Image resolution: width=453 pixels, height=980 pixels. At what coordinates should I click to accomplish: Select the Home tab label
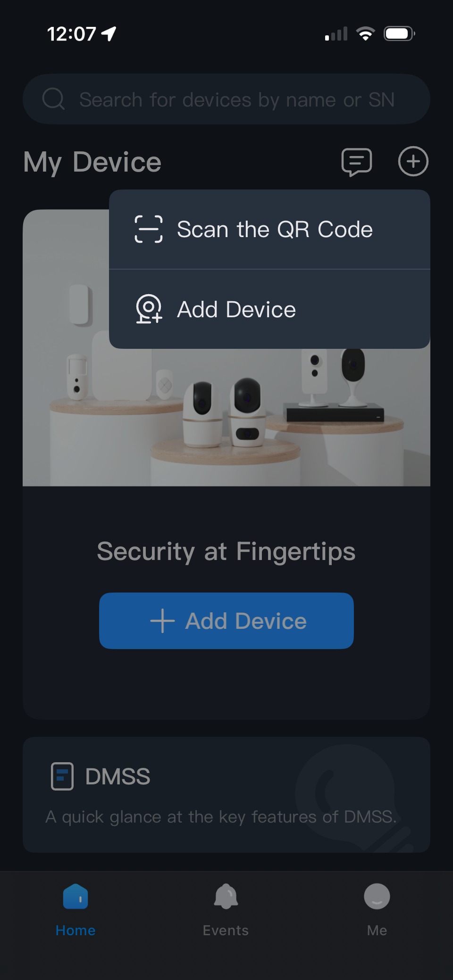tap(75, 931)
